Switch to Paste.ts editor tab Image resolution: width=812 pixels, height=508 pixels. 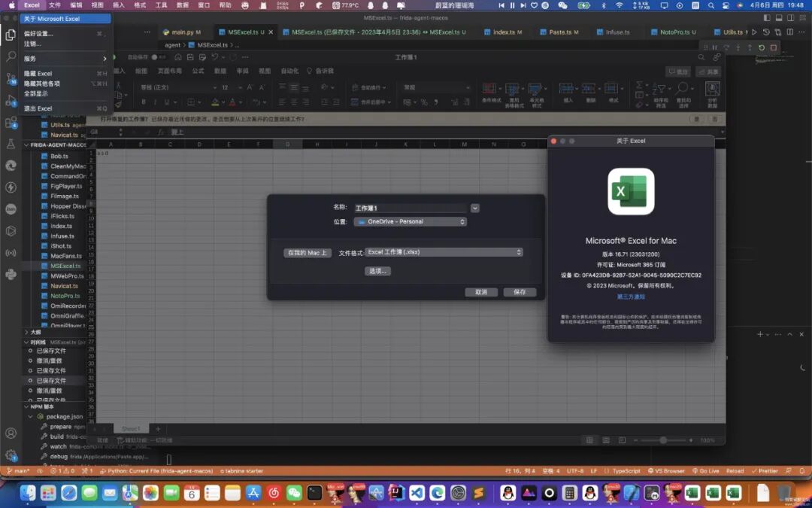[x=559, y=32]
